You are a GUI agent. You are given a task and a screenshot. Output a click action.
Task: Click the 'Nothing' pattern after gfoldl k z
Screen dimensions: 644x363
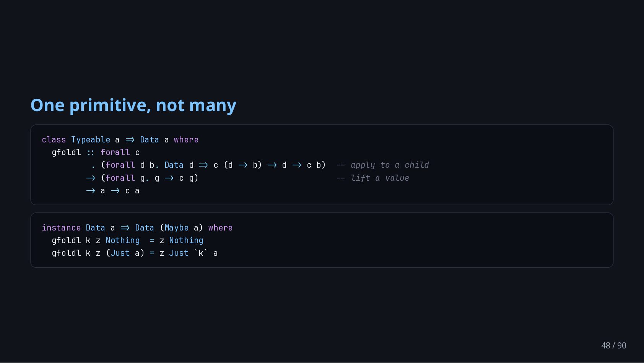[x=123, y=240]
